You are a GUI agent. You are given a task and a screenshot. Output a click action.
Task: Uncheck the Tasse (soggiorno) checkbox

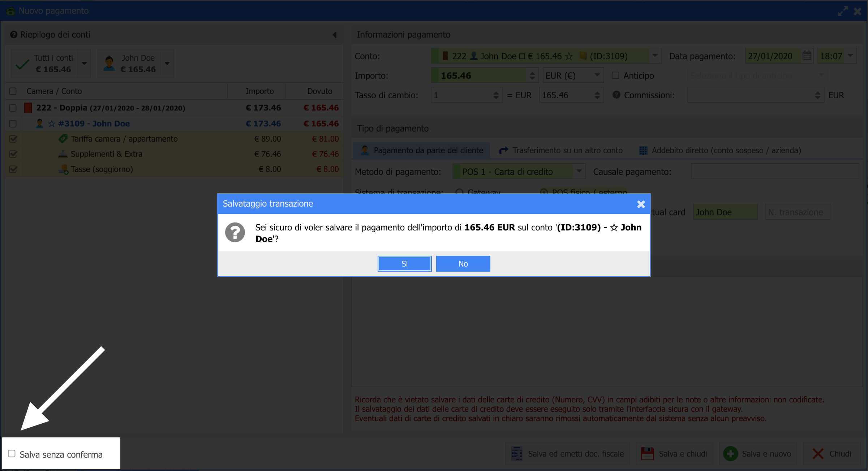coord(13,169)
